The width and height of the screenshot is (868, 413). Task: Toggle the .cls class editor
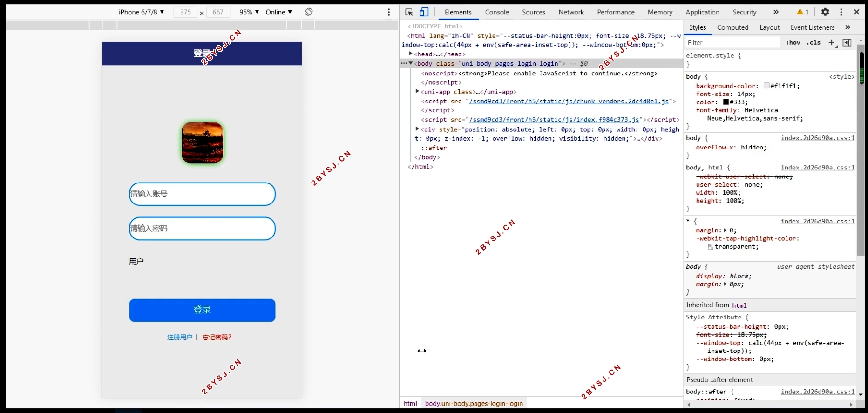click(814, 42)
